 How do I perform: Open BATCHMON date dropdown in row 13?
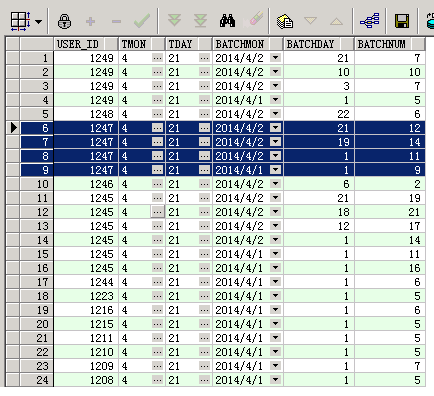coord(275,226)
